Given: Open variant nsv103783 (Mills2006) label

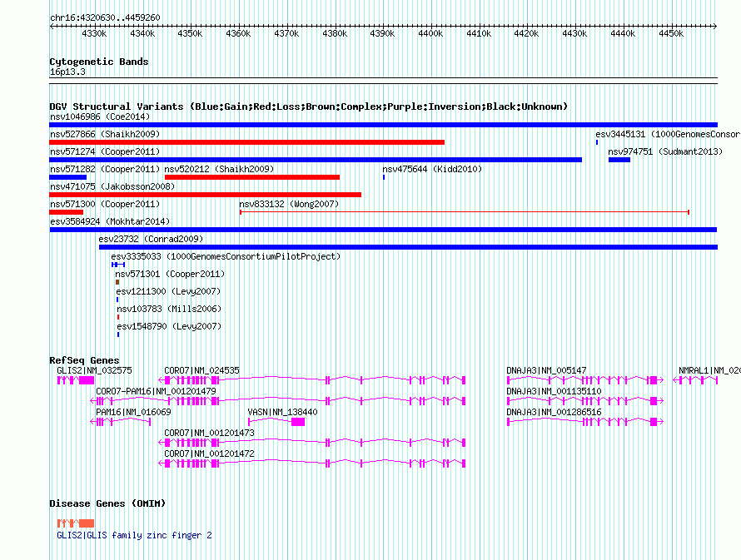Looking at the screenshot, I should point(169,309).
